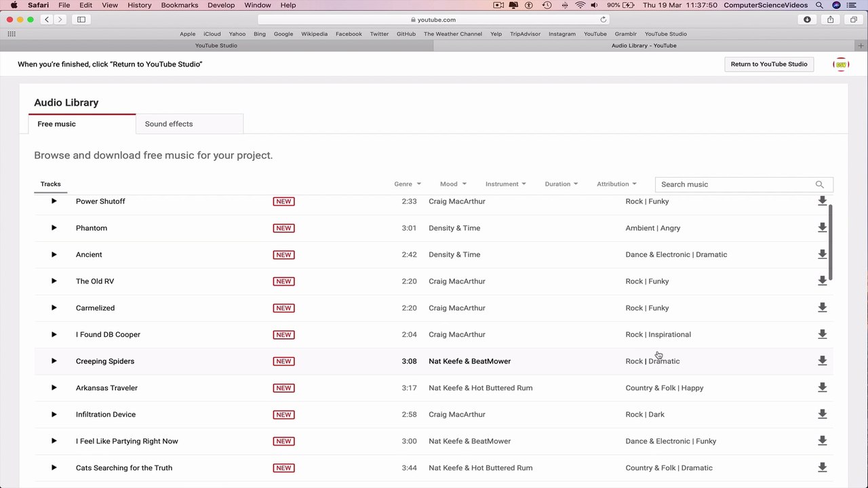Open the Genre filter dropdown
This screenshot has width=868, height=488.
coord(408,184)
